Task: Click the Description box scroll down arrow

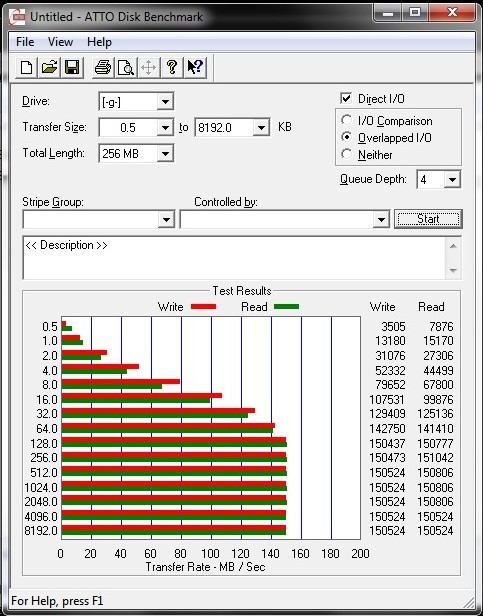Action: [x=453, y=270]
